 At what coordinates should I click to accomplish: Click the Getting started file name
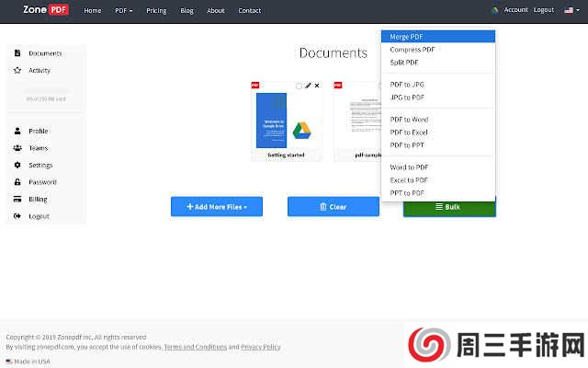point(286,155)
